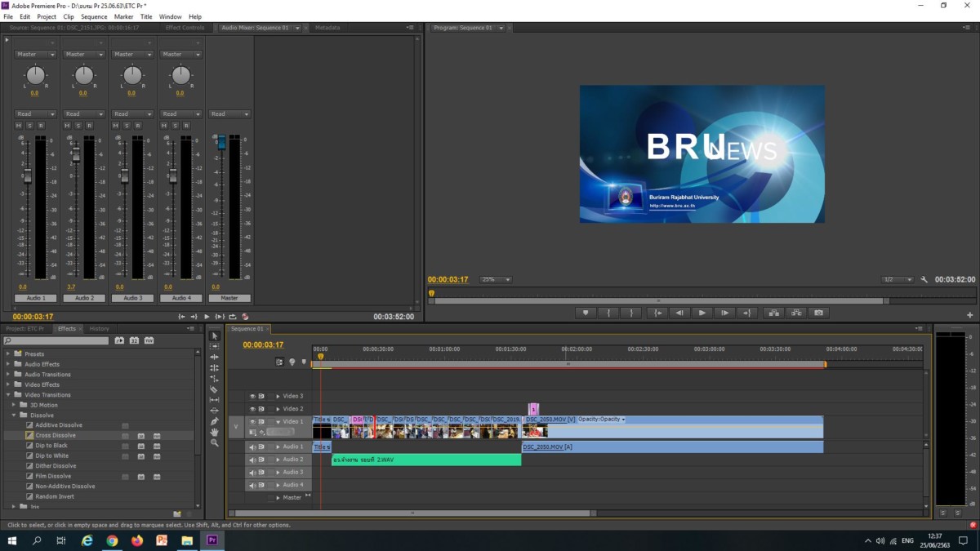Select the Selection tool arrow

(215, 335)
